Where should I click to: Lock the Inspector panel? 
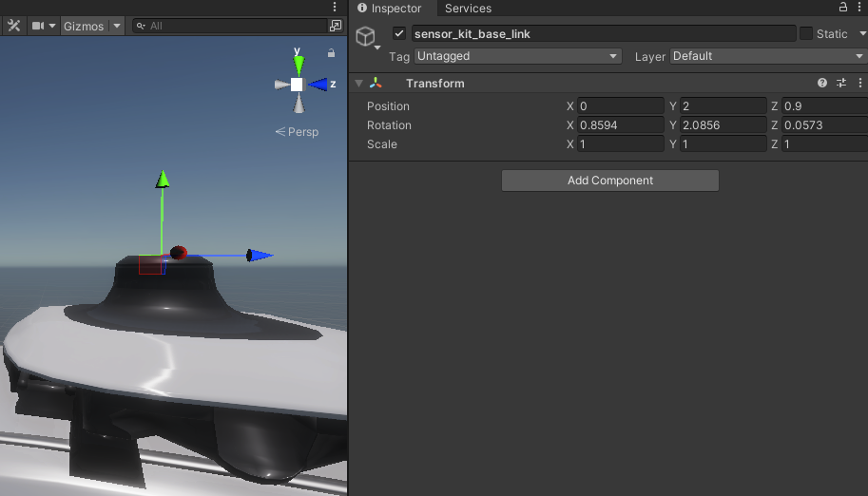coord(842,8)
